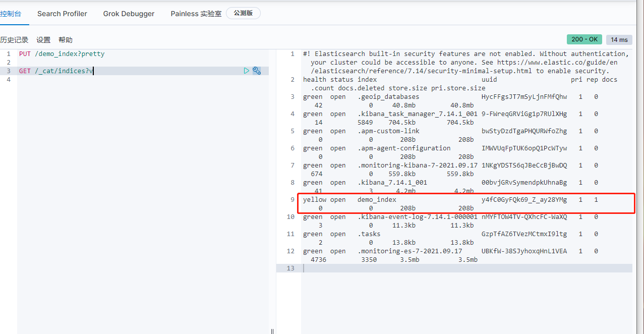Screen dimensions: 644x334
Task: Click the green send request play icon
Action: pos(247,71)
